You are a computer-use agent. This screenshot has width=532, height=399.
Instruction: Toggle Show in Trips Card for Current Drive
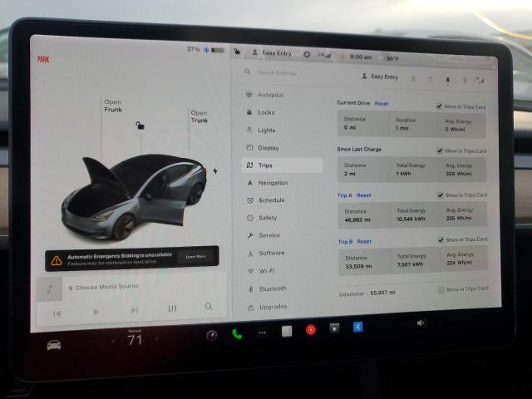[440, 106]
